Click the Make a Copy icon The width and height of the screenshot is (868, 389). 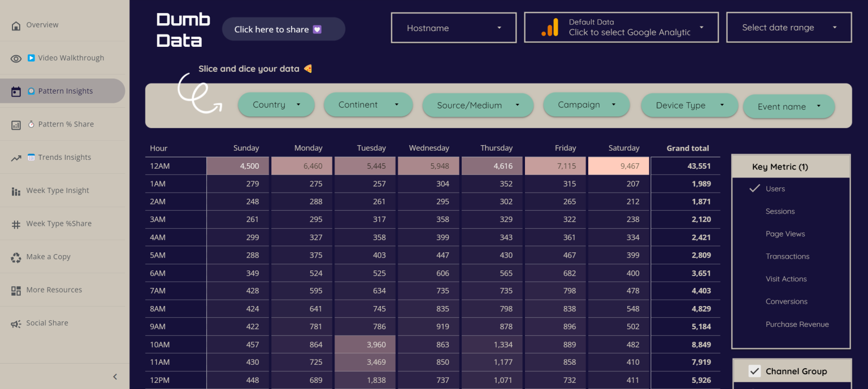point(16,256)
